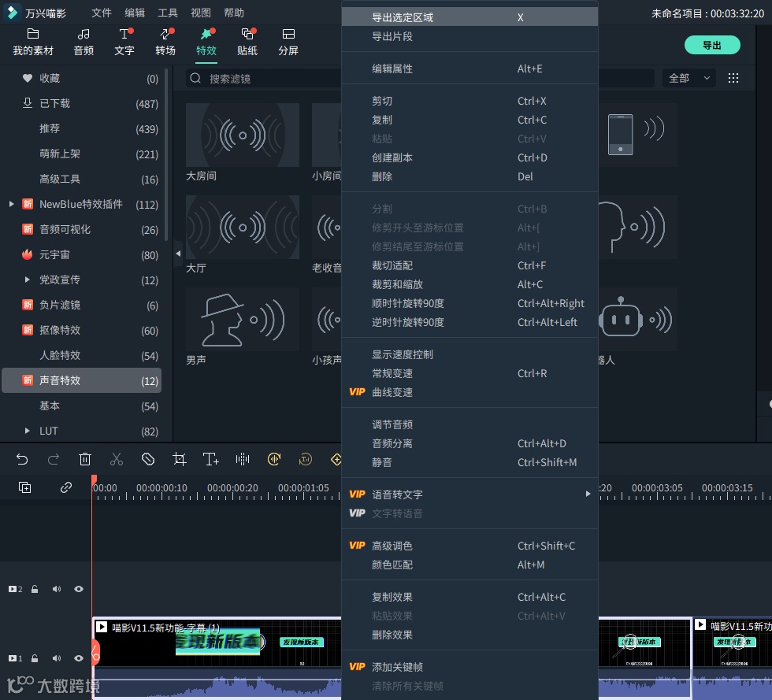Click the green 导出 export button
The image size is (772, 700).
coord(712,45)
